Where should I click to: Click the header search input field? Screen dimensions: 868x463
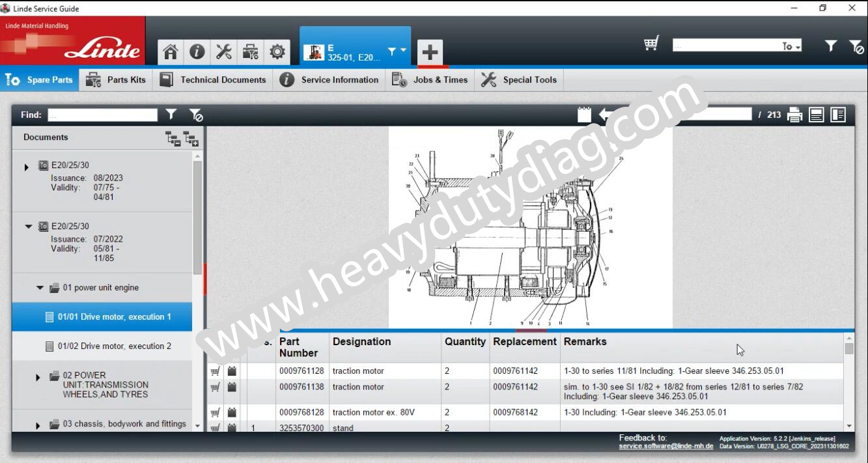tap(727, 46)
